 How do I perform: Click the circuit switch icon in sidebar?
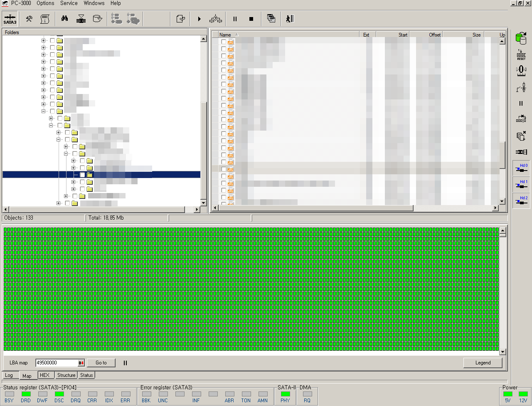click(521, 87)
